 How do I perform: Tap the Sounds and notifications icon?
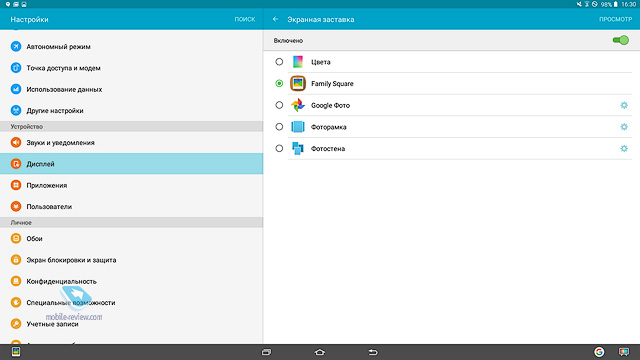[x=16, y=142]
